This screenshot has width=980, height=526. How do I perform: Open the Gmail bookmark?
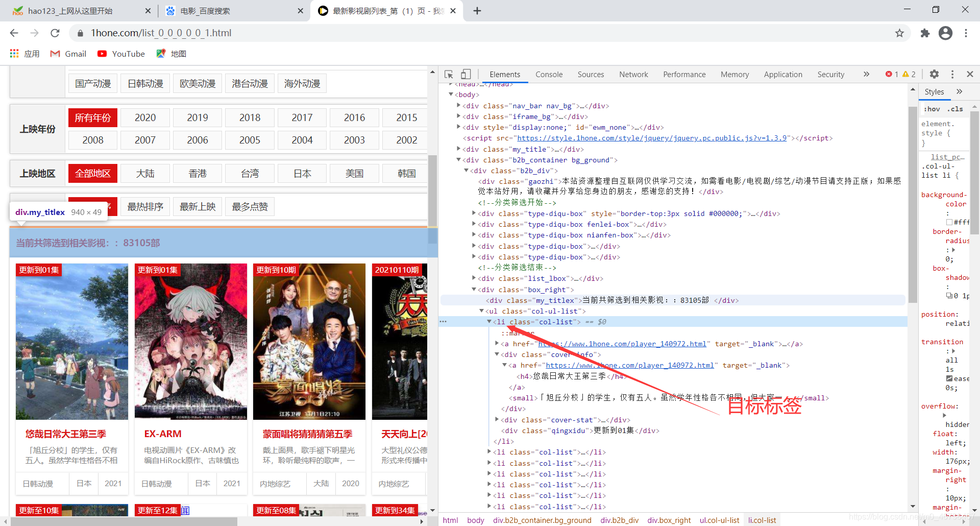pos(68,54)
